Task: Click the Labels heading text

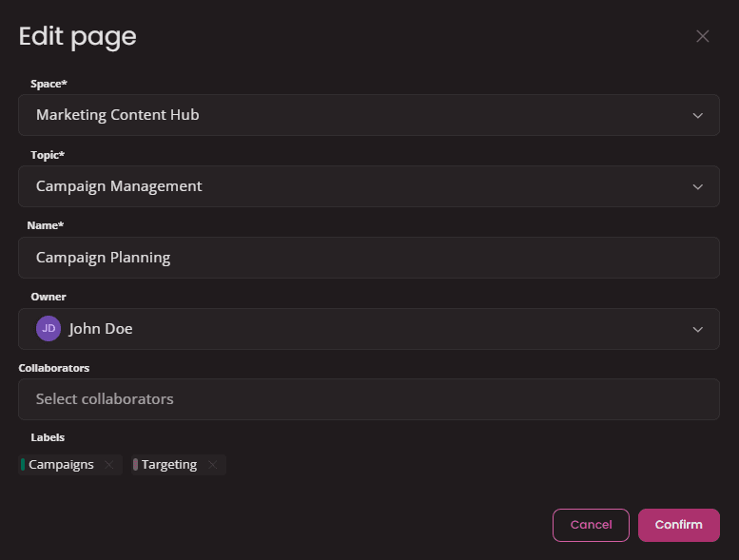Action: (48, 437)
